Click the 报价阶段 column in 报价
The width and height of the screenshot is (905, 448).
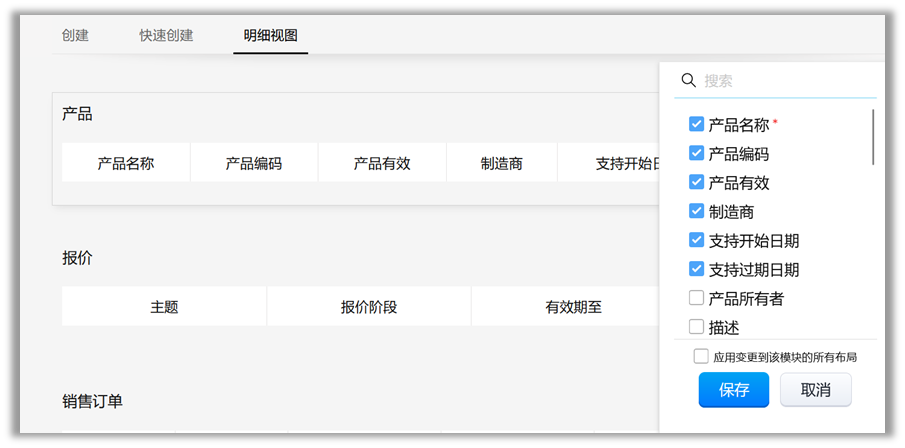(368, 307)
